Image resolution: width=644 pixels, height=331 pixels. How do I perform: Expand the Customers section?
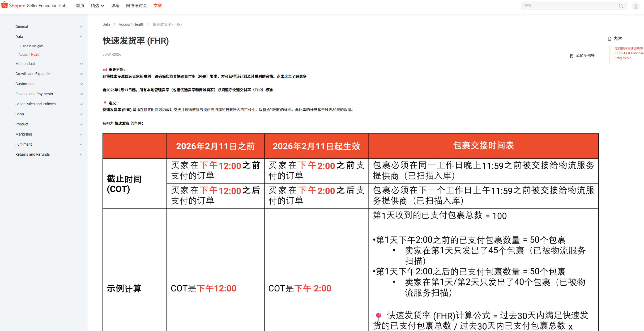click(x=81, y=84)
